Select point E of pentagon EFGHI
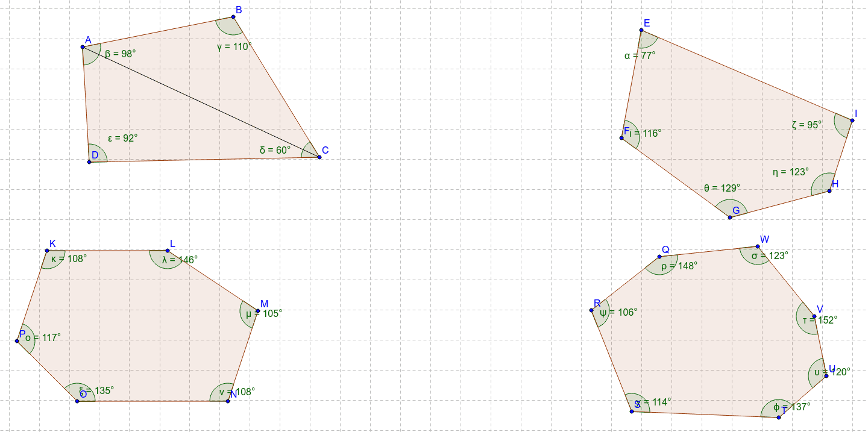The width and height of the screenshot is (868, 435). 641,30
